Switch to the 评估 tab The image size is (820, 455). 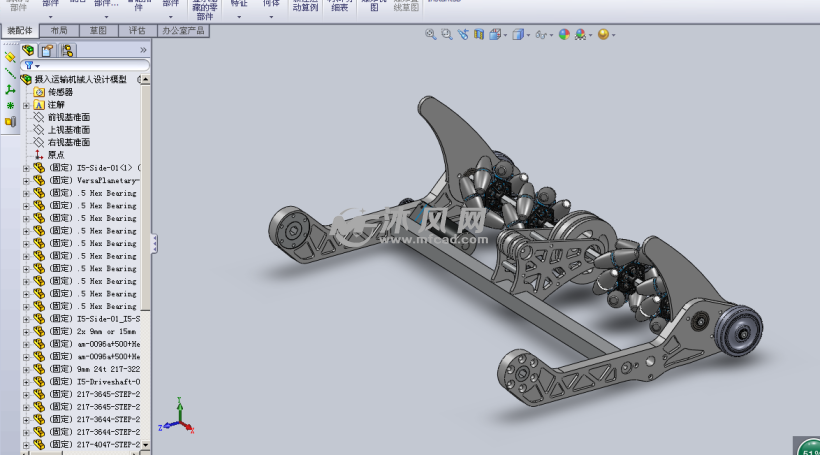click(137, 31)
